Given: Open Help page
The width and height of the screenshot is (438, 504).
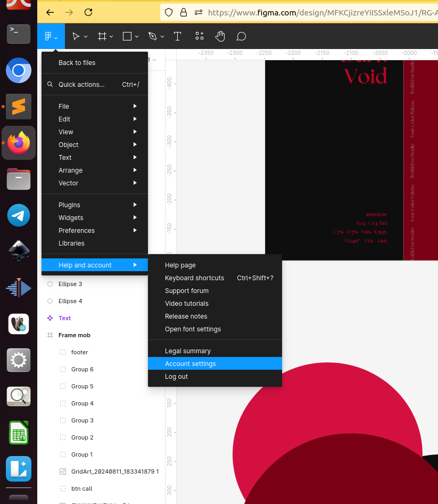Looking at the screenshot, I should pos(215,265).
